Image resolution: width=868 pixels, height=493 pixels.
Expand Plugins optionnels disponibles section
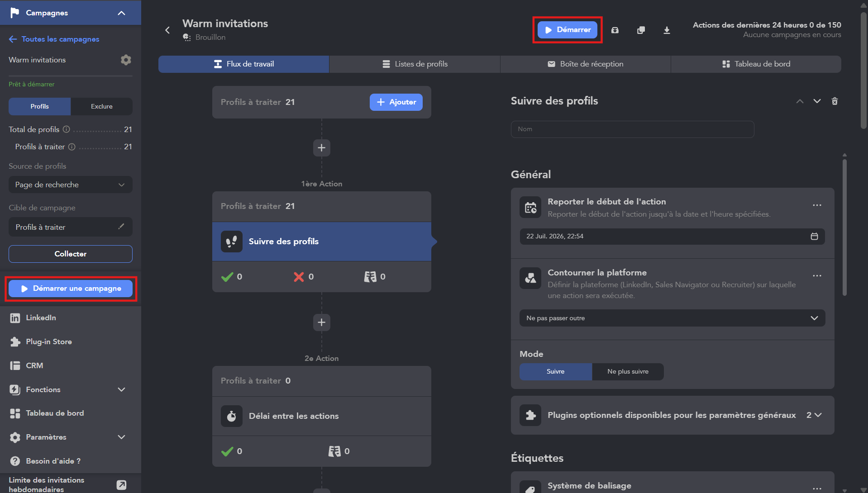pos(672,415)
